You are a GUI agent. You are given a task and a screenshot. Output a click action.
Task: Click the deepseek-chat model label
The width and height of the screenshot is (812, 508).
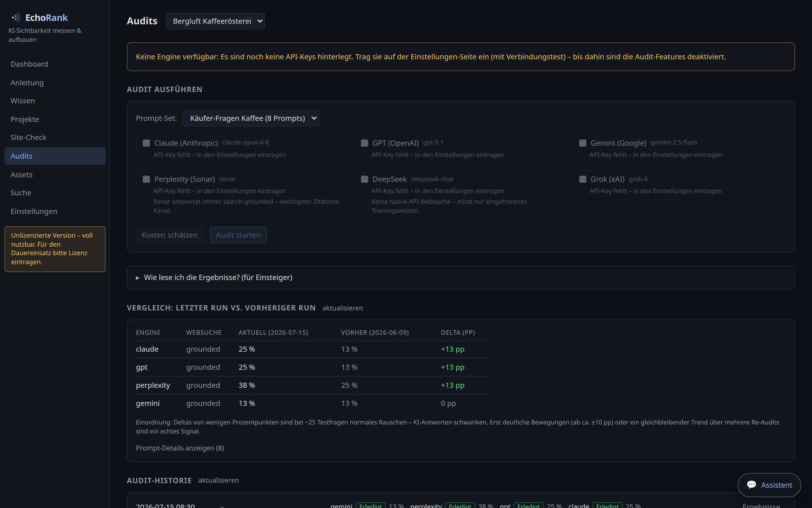pos(432,179)
